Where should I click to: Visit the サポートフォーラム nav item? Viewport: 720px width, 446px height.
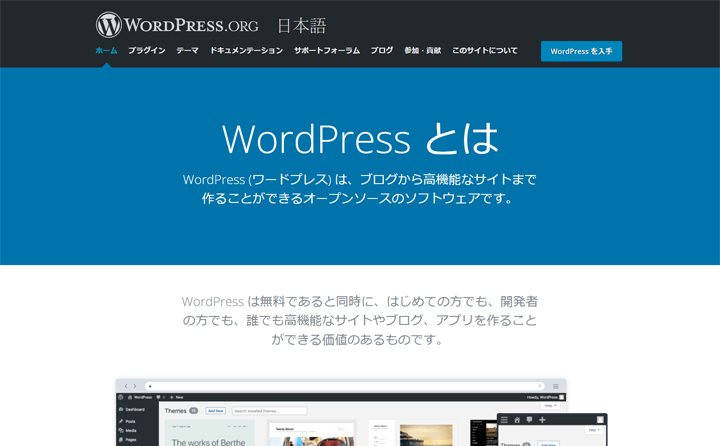coord(326,51)
